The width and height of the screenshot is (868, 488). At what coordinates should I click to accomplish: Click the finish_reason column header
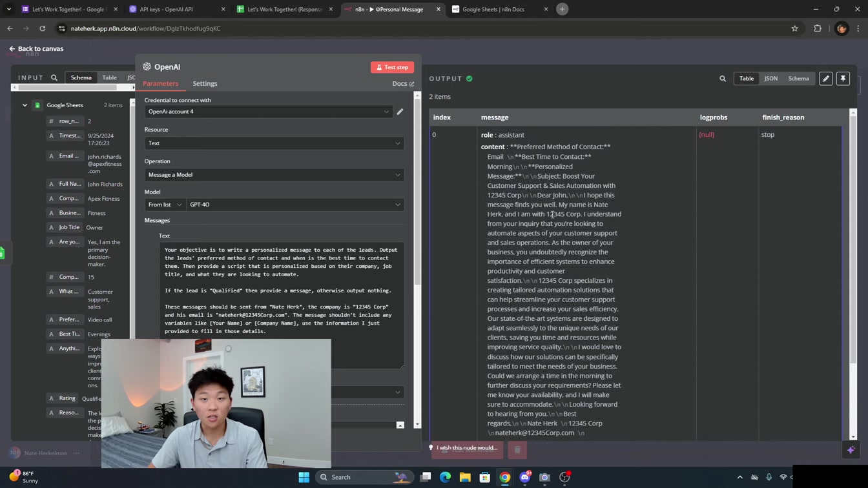pyautogui.click(x=783, y=117)
